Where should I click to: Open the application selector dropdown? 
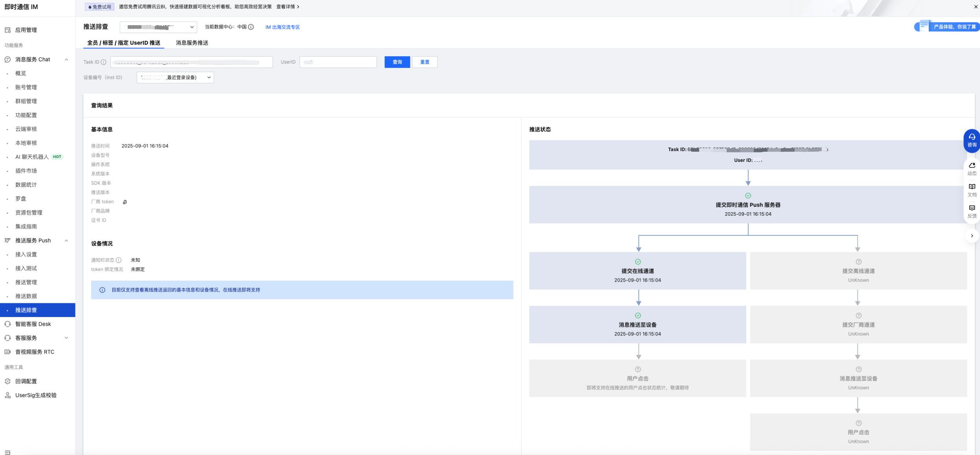158,27
